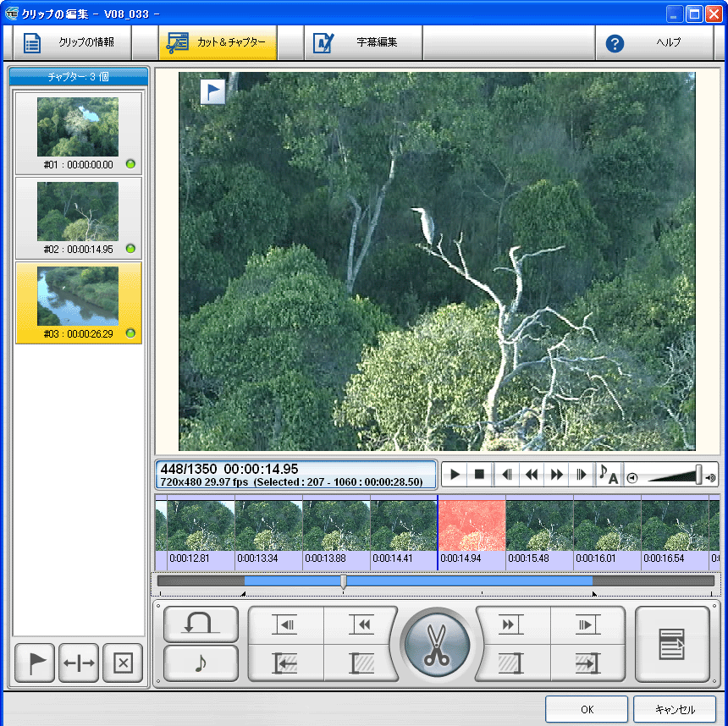The width and height of the screenshot is (728, 726).
Task: Toggle the green indicator on chapter #02
Action: 130,249
